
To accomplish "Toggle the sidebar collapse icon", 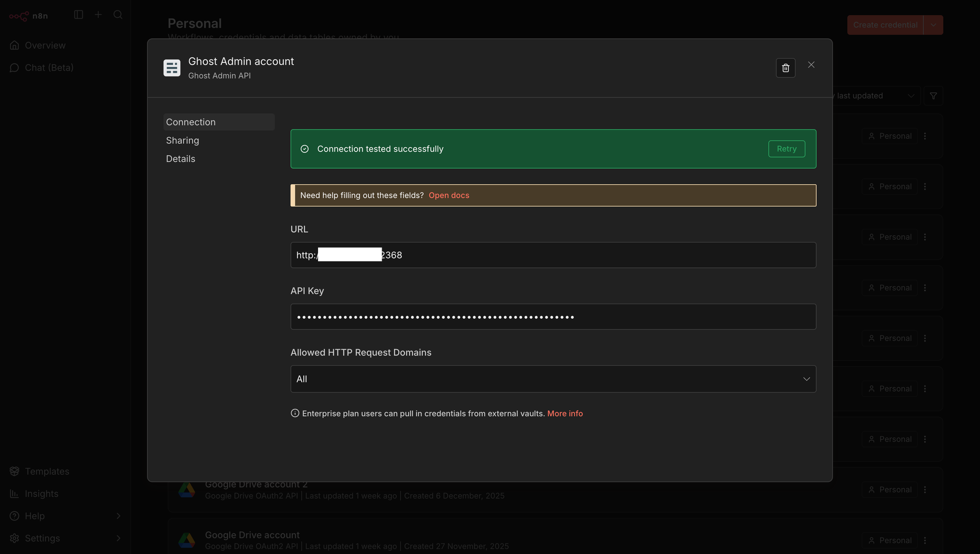I will (x=78, y=15).
